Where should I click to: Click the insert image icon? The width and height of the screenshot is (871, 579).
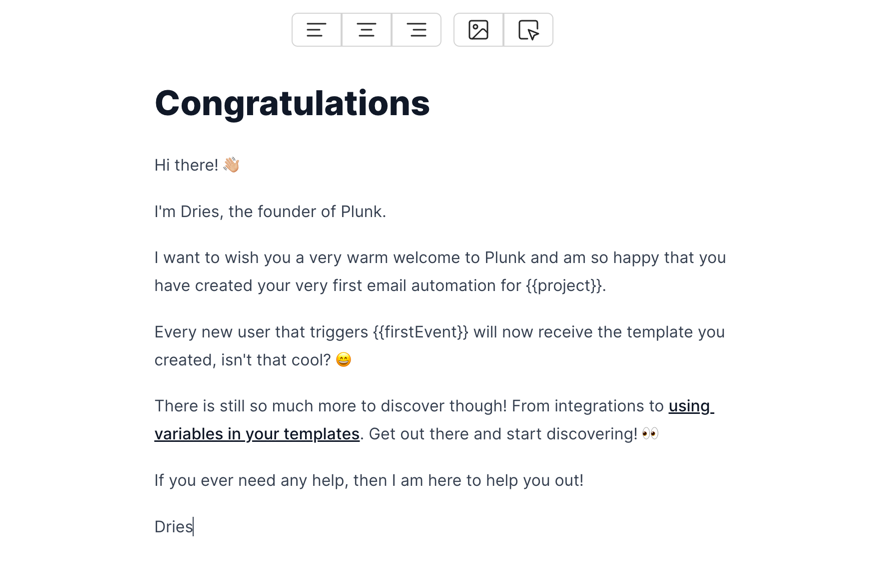477,29
